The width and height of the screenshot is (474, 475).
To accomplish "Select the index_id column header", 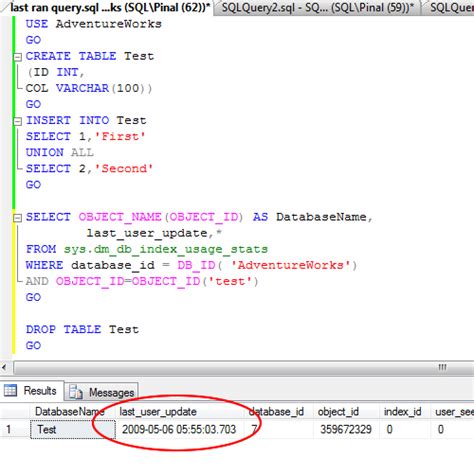I will 403,412.
